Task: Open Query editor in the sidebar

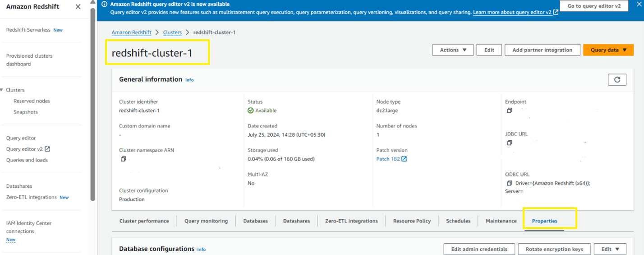Action: pos(21,138)
